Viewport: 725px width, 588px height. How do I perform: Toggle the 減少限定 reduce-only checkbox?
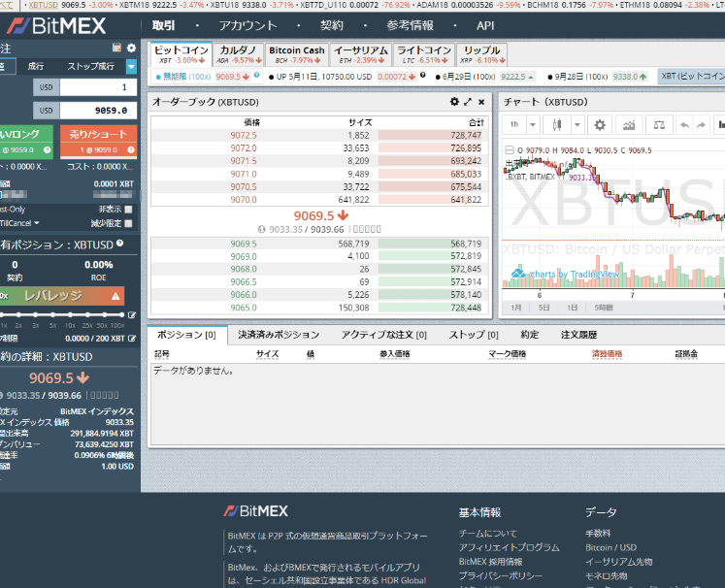[128, 223]
